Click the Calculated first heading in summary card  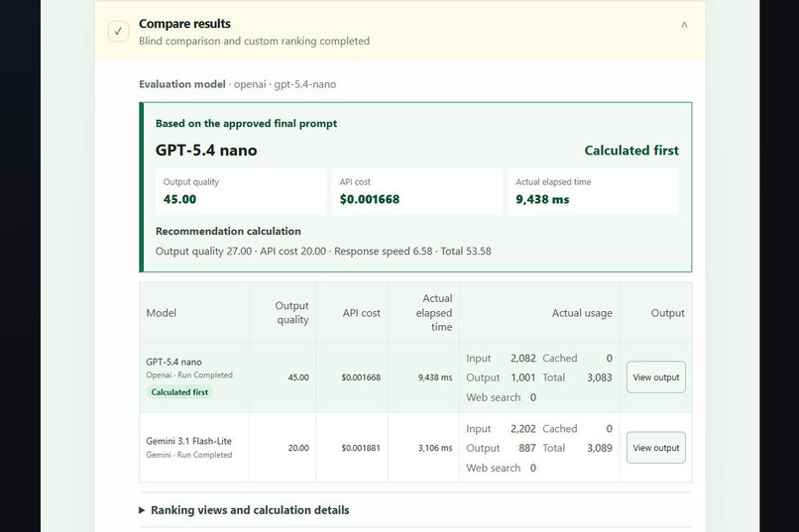click(631, 151)
